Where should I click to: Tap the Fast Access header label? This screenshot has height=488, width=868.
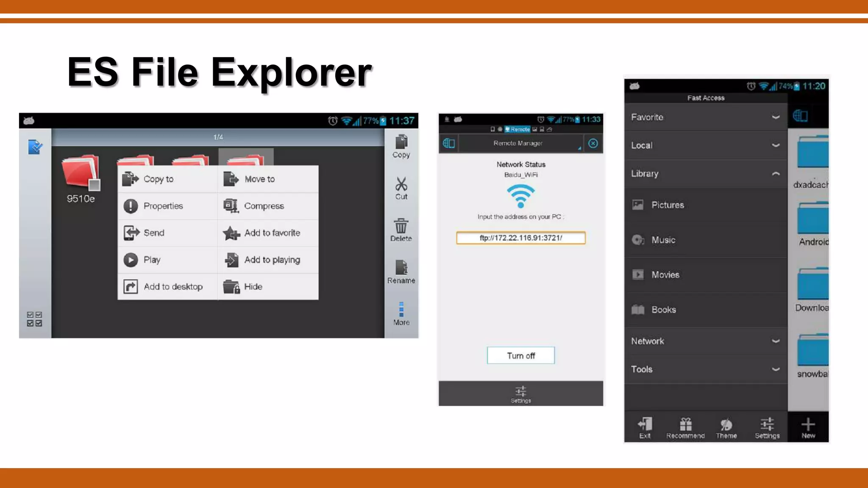click(x=706, y=98)
